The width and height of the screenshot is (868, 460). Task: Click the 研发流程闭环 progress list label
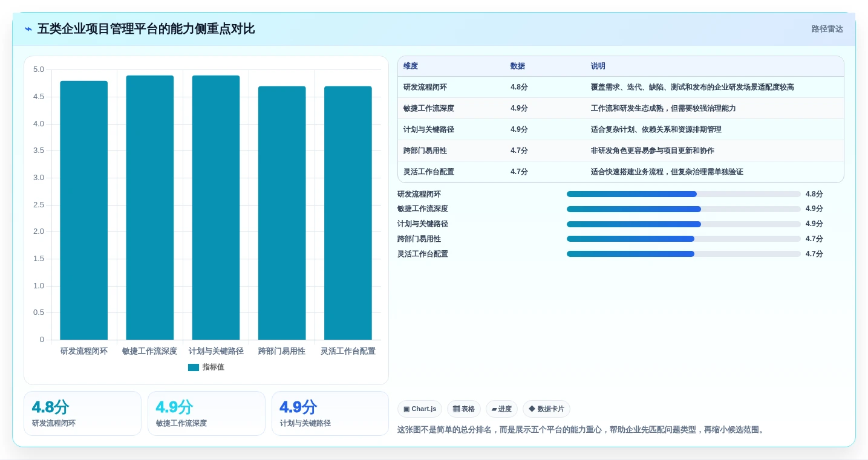click(419, 194)
